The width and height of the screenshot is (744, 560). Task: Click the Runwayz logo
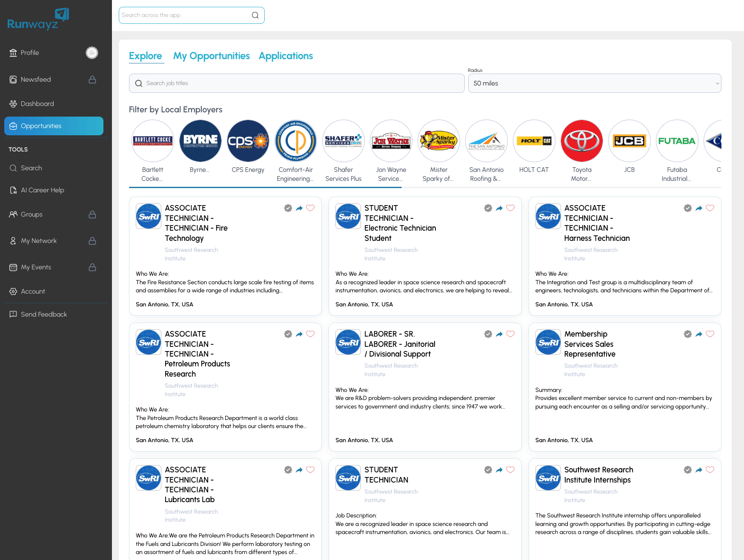(38, 20)
